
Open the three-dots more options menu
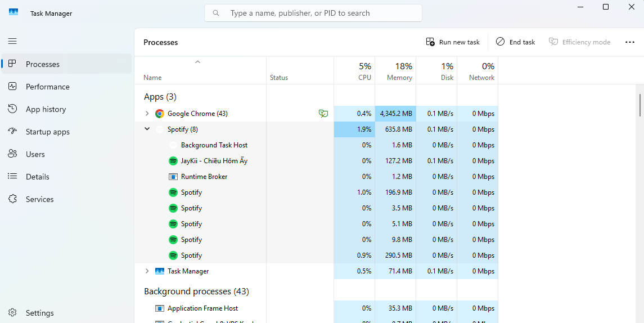click(629, 42)
